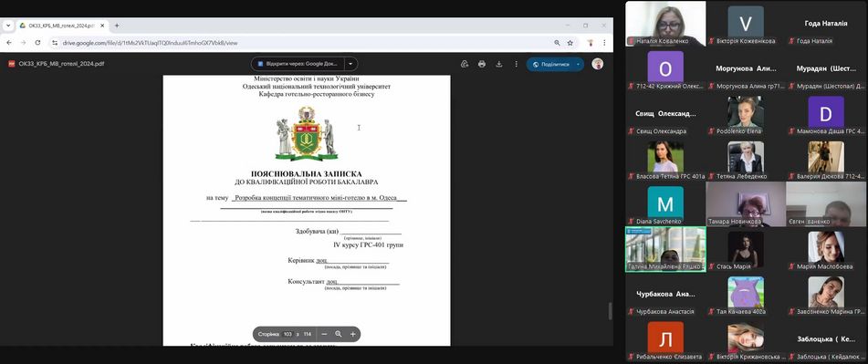Select Рибальченко Єлизавета's participant tile
Screen dimensions: 868x364
pyautogui.click(x=665, y=340)
